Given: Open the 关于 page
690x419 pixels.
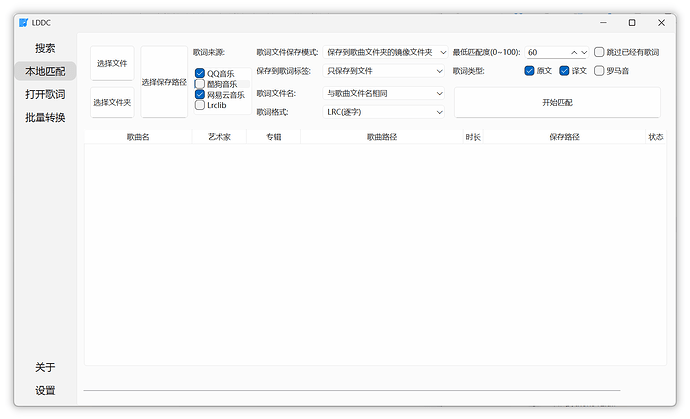Looking at the screenshot, I should click(x=45, y=367).
